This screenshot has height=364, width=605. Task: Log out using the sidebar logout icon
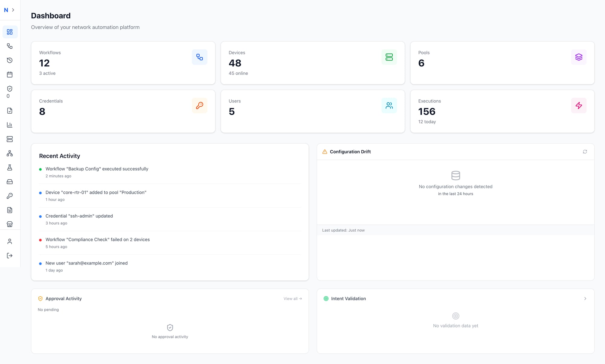click(x=10, y=255)
